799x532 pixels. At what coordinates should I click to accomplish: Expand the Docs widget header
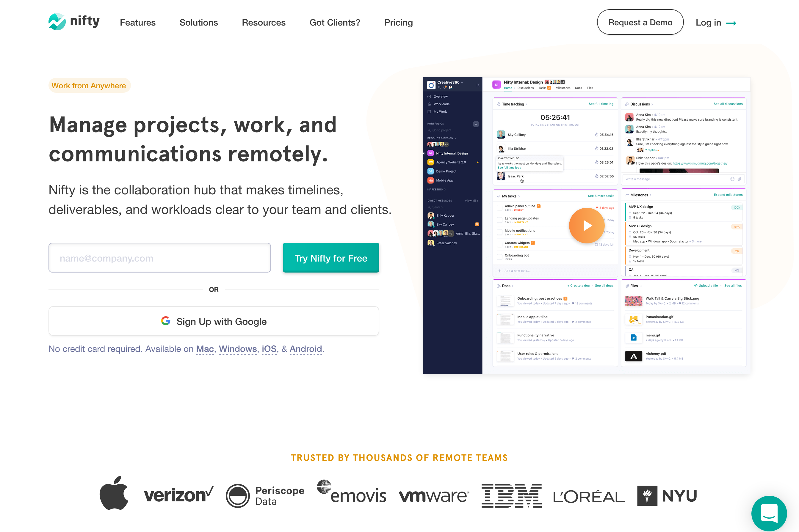pyautogui.click(x=505, y=286)
